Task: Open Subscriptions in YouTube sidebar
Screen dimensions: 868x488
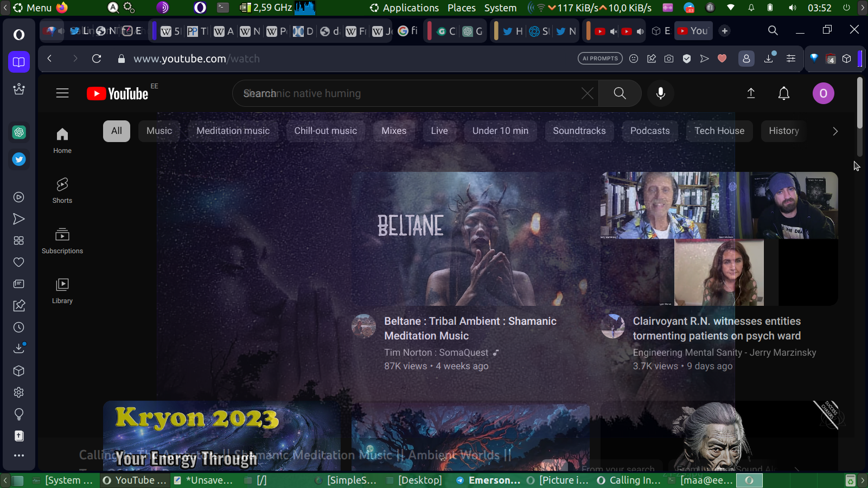Action: [x=62, y=241]
